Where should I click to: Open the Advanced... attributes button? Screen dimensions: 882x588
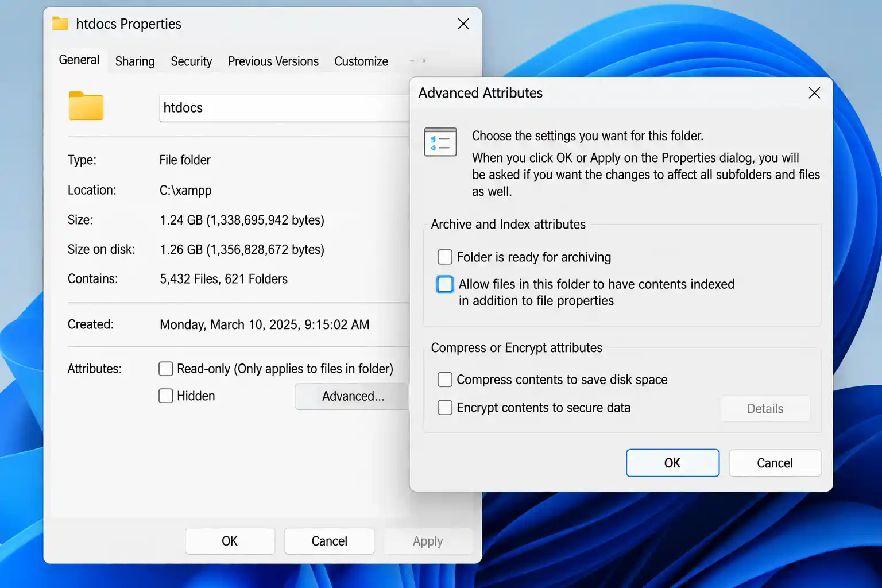tap(351, 396)
